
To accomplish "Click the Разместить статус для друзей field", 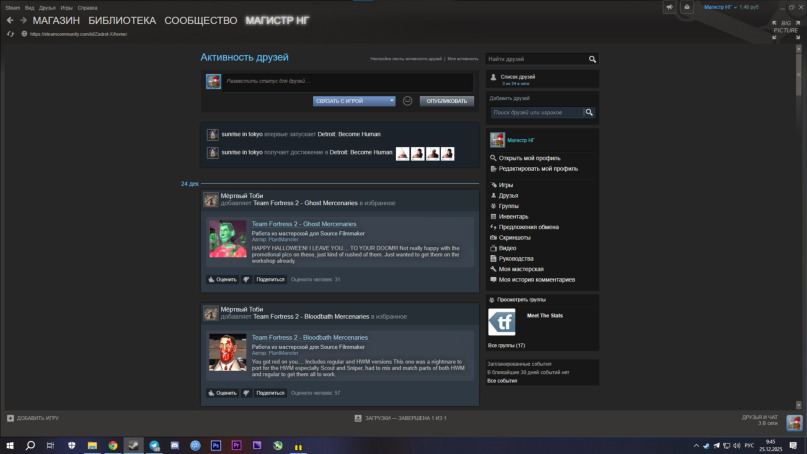I will click(348, 81).
